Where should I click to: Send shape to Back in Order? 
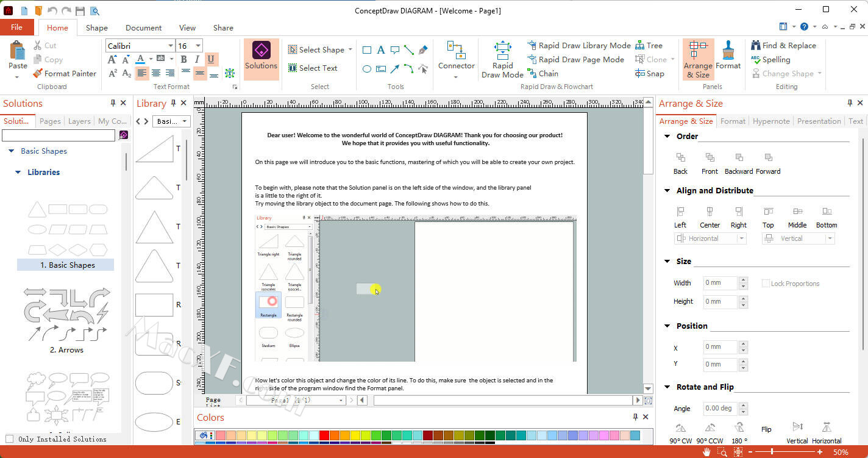[680, 163]
